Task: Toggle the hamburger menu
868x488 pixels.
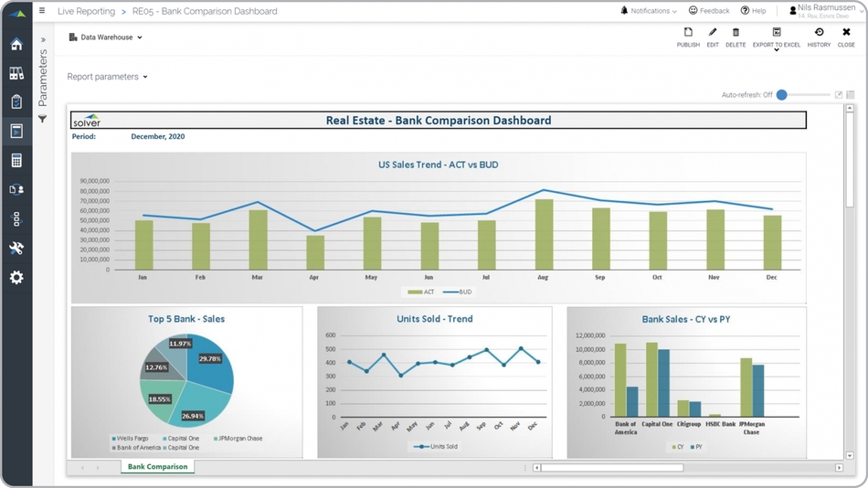Action: pyautogui.click(x=42, y=11)
